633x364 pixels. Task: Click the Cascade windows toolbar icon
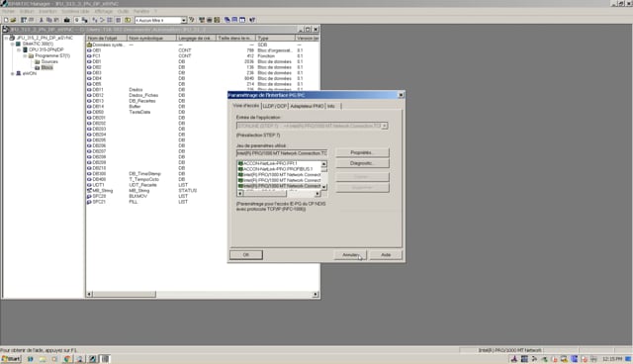[227, 20]
